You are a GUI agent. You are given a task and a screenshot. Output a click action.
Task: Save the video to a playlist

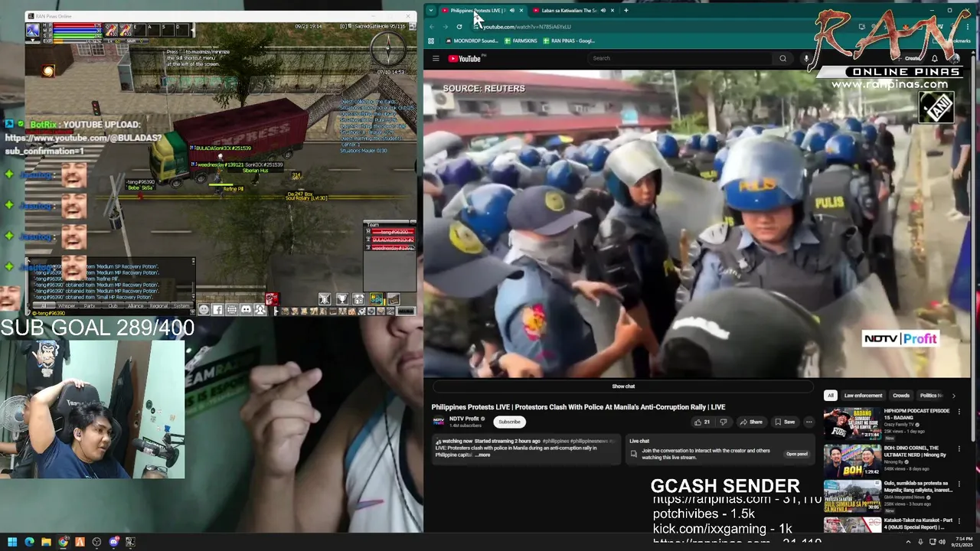click(x=784, y=422)
